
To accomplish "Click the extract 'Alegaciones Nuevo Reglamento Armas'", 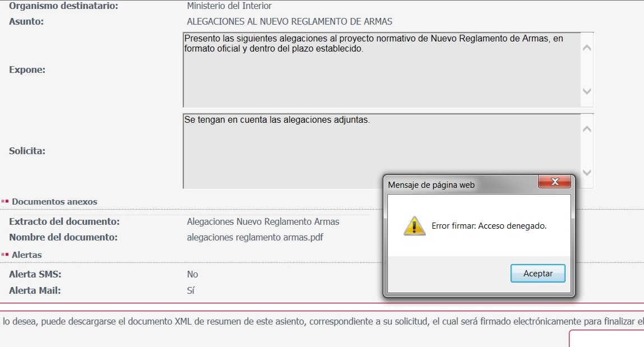I will pos(263,221).
